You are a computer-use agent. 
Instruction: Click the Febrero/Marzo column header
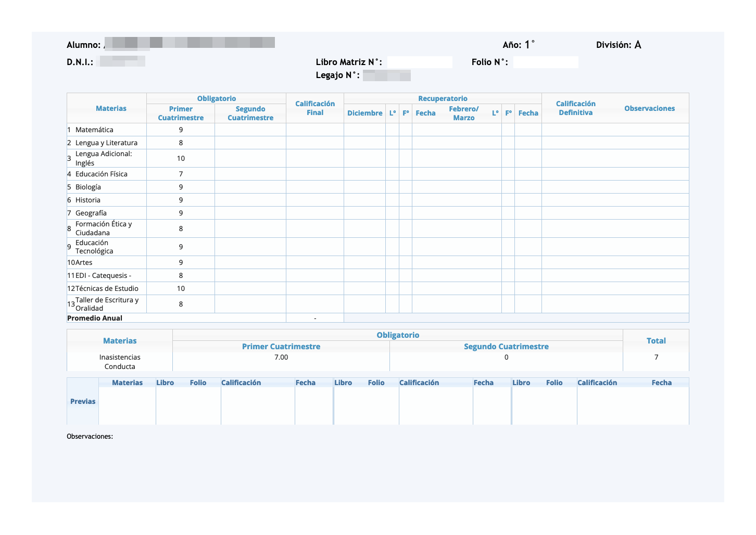(x=463, y=113)
